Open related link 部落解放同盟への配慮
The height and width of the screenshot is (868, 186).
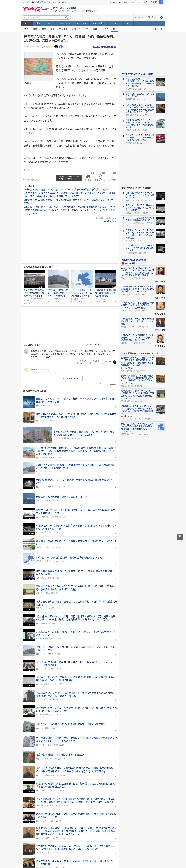pyautogui.click(x=66, y=189)
